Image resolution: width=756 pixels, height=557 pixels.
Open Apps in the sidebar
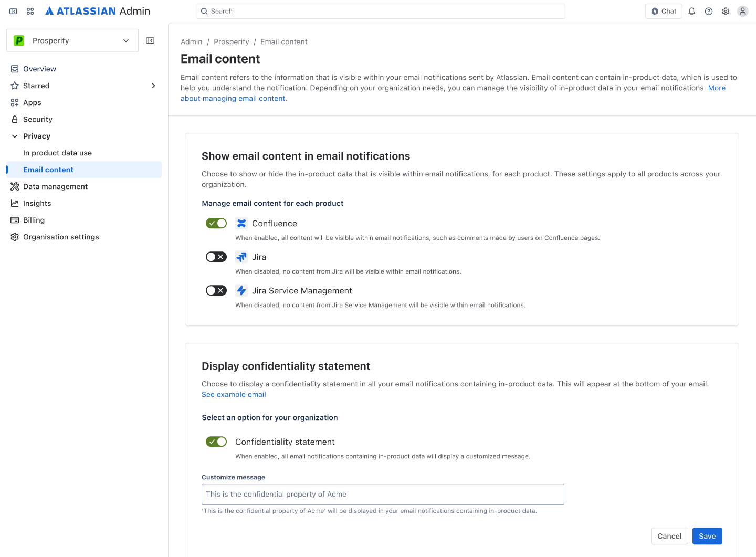pos(84,102)
